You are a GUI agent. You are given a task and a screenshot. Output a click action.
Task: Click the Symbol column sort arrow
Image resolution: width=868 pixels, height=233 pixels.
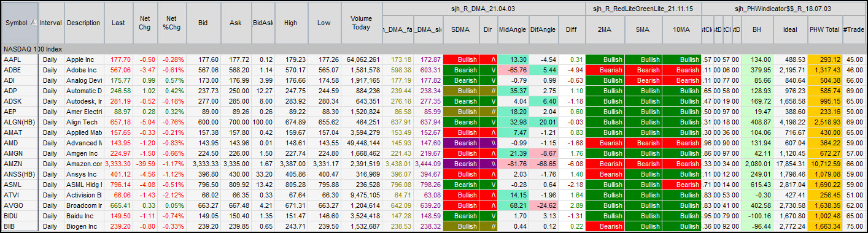(33, 23)
